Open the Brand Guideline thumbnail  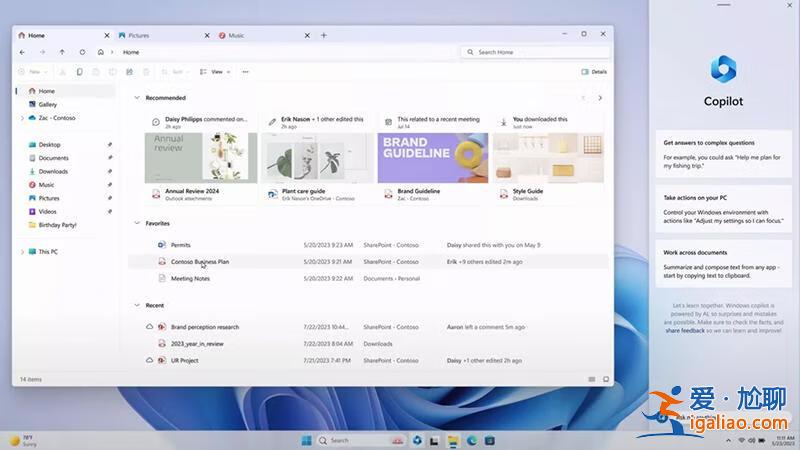coord(433,158)
